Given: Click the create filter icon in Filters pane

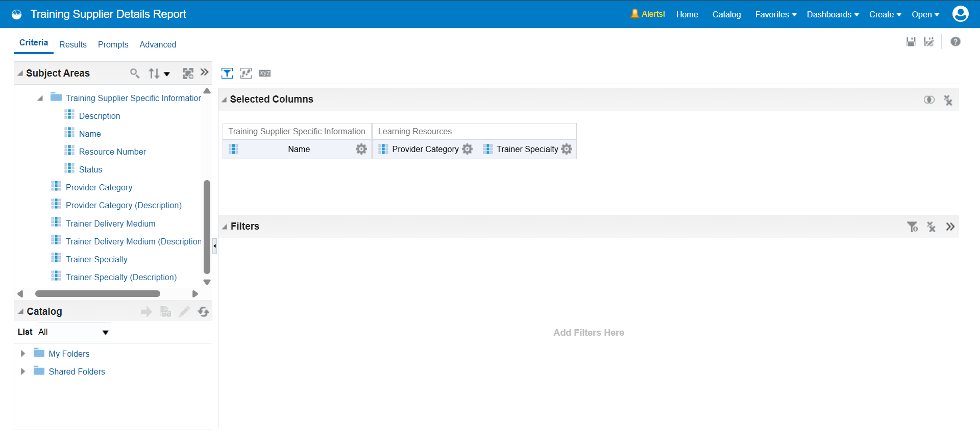Looking at the screenshot, I should pos(912,227).
